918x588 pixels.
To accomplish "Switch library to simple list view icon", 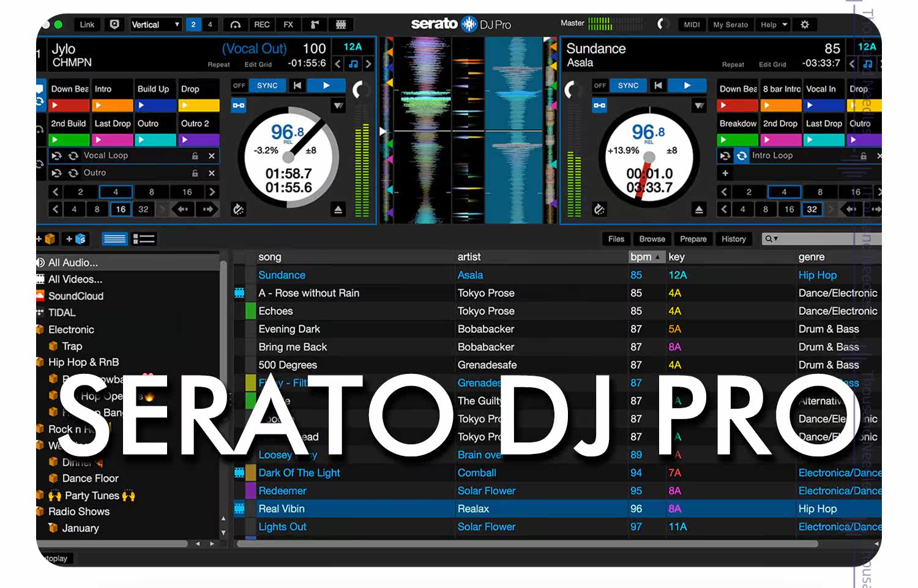I will point(114,239).
